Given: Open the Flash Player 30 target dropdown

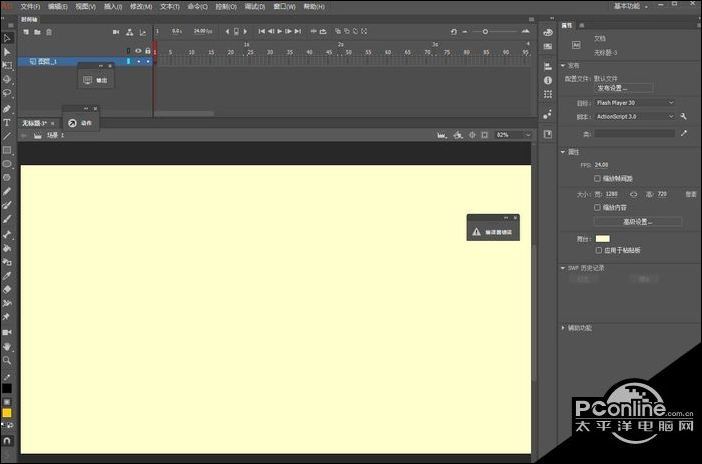Looking at the screenshot, I should [x=635, y=103].
